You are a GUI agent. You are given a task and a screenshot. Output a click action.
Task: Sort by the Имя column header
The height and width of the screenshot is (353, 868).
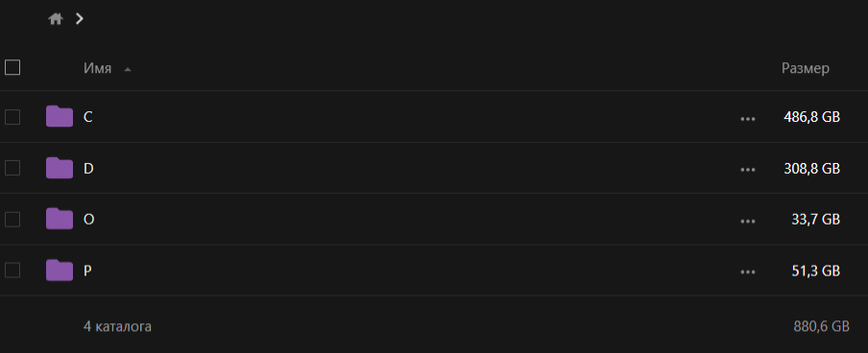97,68
